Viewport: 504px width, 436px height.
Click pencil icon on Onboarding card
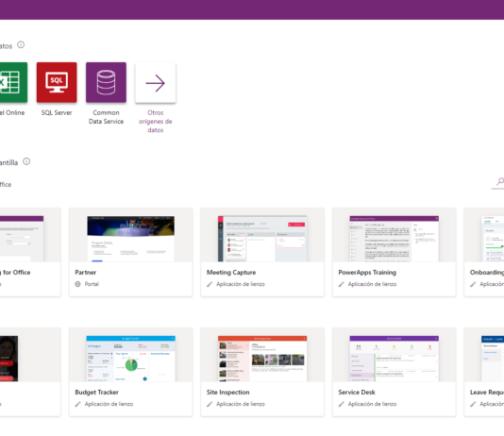[x=473, y=284]
